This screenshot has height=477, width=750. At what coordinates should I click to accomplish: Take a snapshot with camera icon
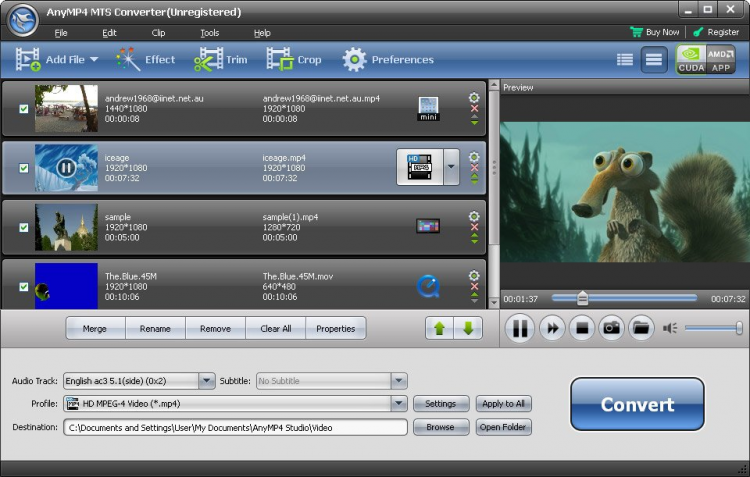click(612, 328)
